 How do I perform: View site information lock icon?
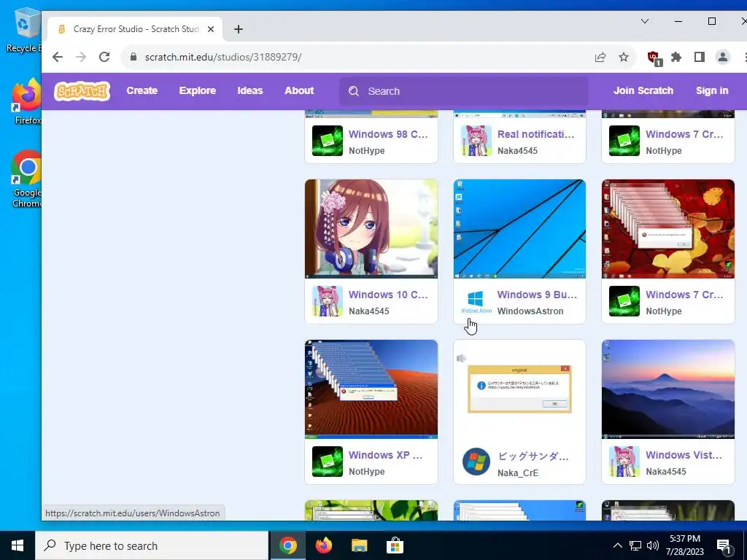click(x=133, y=57)
